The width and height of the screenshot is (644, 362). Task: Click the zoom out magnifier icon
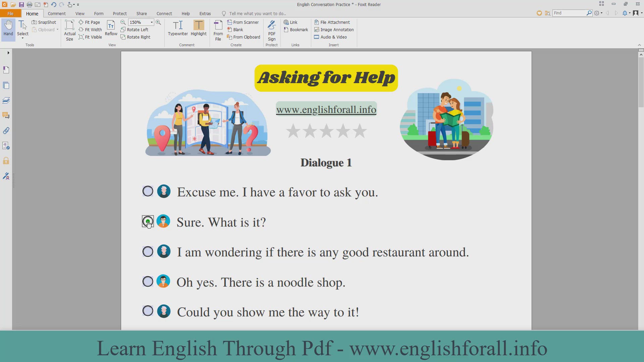[123, 22]
